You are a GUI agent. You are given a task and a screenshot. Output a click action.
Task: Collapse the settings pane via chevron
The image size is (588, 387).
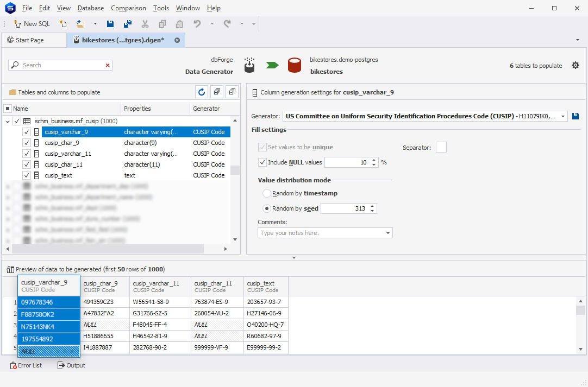point(294,257)
